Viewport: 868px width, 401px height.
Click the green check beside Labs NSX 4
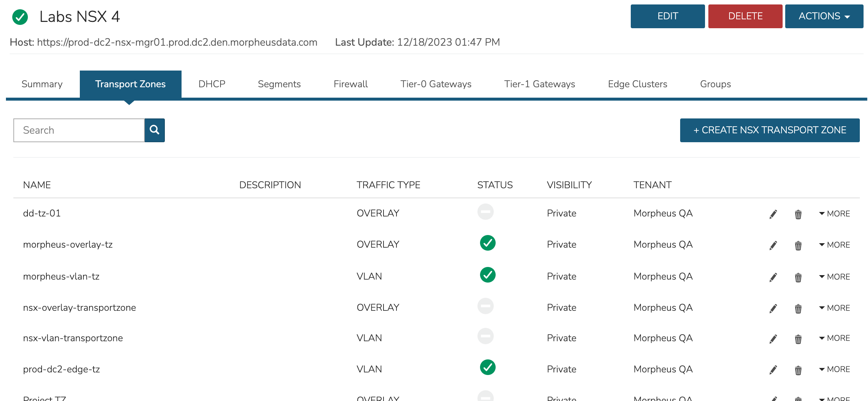click(20, 17)
